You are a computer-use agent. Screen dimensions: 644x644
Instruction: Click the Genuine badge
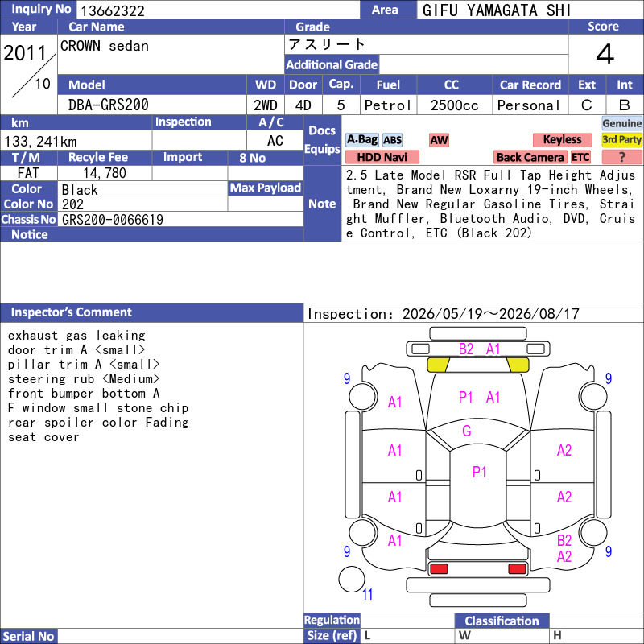coord(621,123)
